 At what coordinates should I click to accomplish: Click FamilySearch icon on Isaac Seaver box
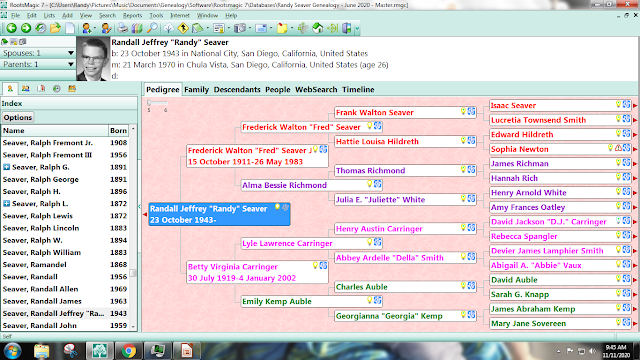(x=627, y=104)
